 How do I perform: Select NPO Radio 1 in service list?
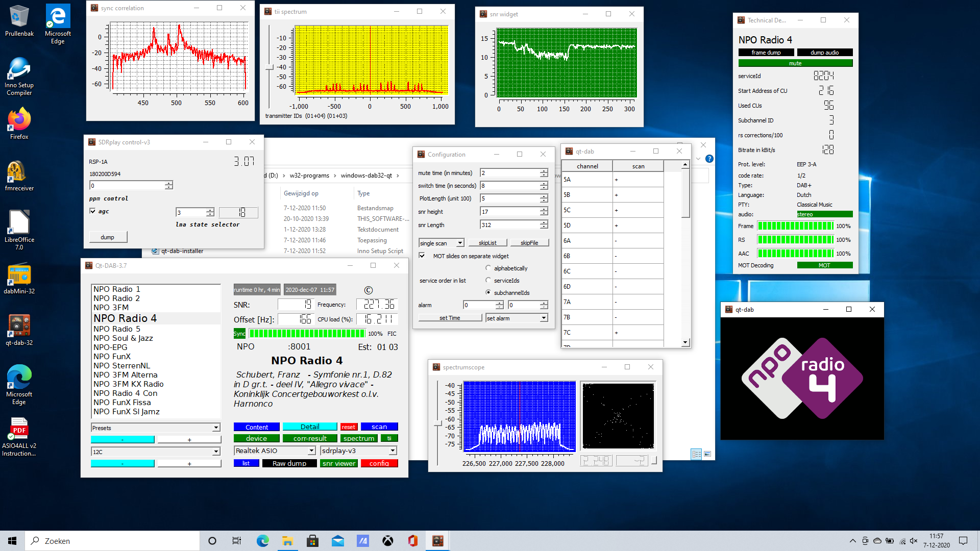click(117, 289)
